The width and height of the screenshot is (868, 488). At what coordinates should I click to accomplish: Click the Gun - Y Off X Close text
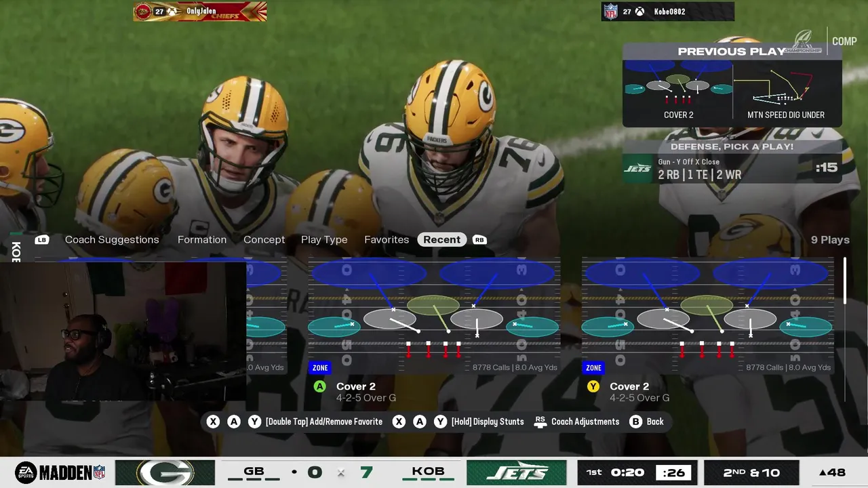pos(689,162)
